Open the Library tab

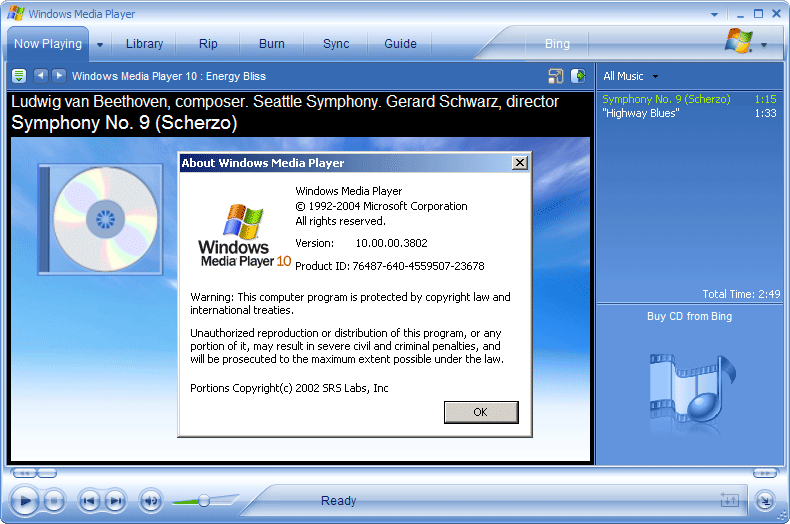(145, 44)
